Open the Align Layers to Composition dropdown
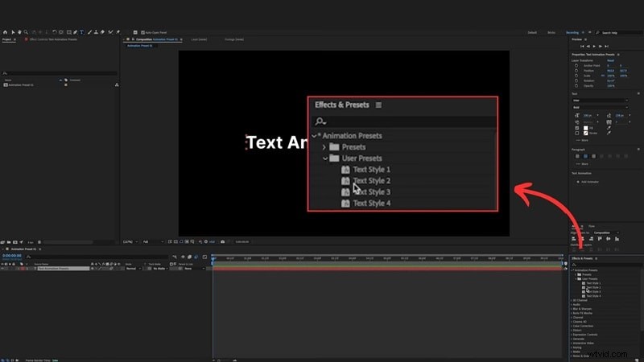The image size is (644, 362). [x=606, y=232]
